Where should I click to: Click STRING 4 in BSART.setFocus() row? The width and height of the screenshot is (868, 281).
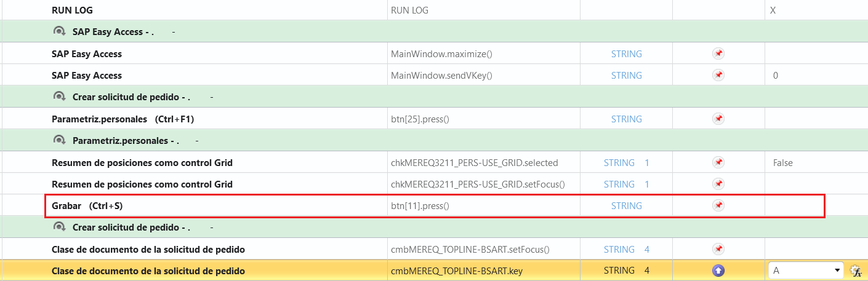tap(627, 250)
